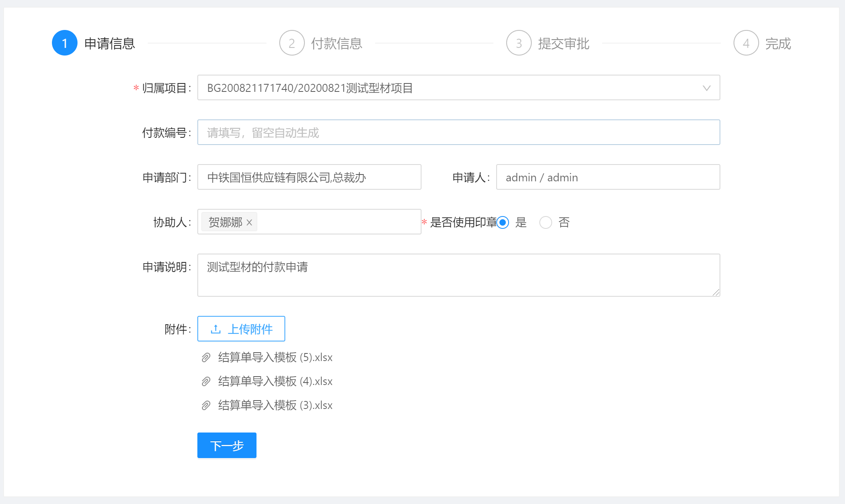Click 上传附件 upload button
845x504 pixels.
click(241, 329)
